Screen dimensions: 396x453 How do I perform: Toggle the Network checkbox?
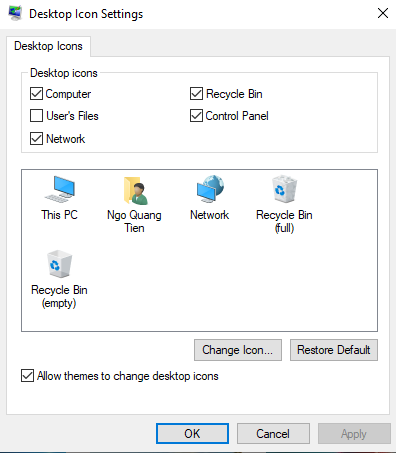(x=36, y=138)
